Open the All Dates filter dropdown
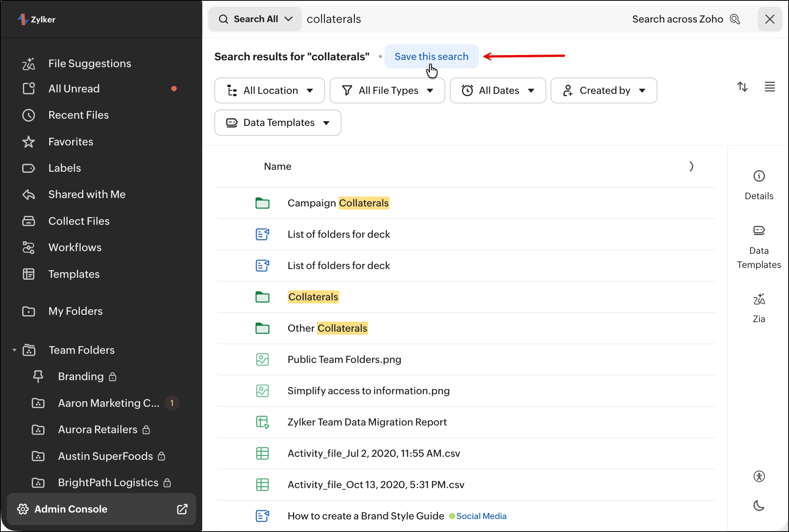The height and width of the screenshot is (532, 789). tap(498, 90)
